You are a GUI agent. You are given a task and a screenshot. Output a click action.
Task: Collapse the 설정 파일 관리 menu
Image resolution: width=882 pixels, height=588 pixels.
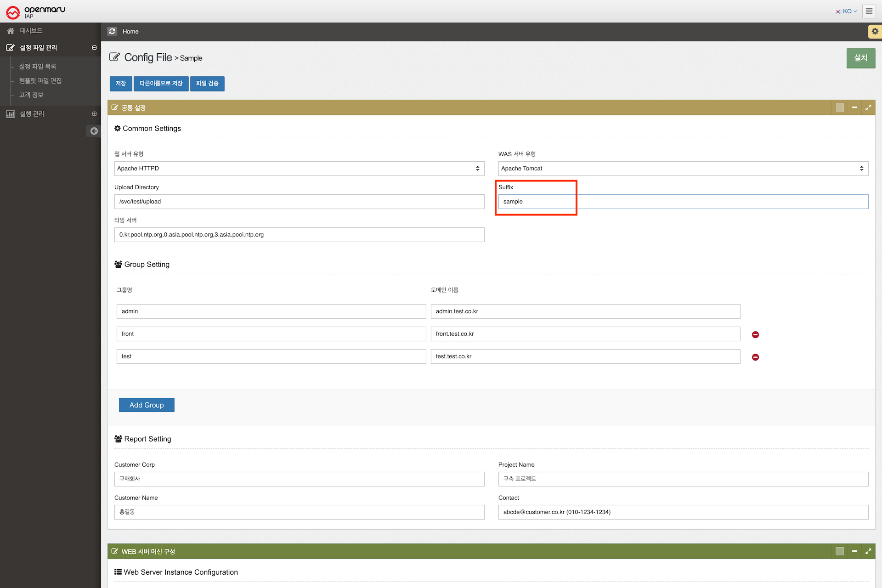94,48
